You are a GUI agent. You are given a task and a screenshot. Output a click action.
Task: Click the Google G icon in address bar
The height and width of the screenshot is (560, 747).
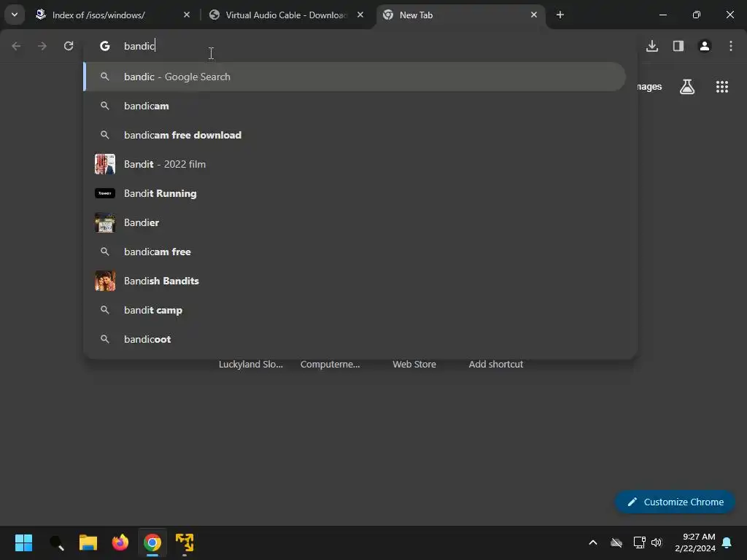click(x=105, y=46)
